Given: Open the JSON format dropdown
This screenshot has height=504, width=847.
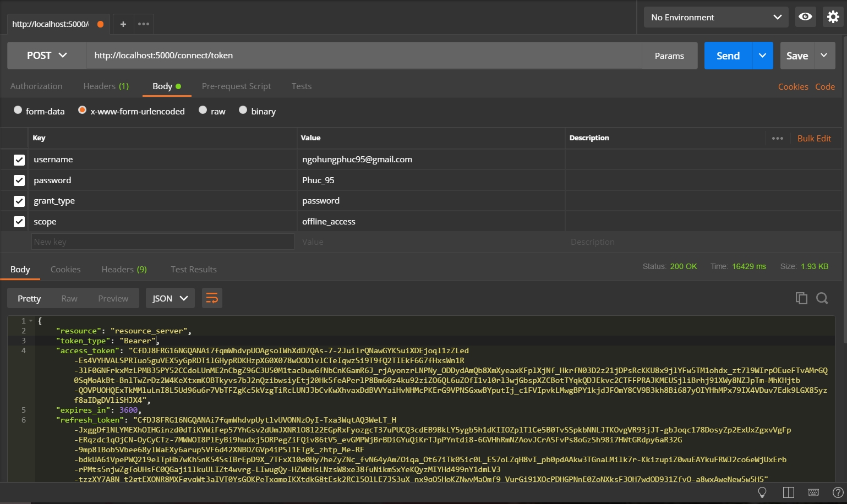Looking at the screenshot, I should click(x=170, y=298).
